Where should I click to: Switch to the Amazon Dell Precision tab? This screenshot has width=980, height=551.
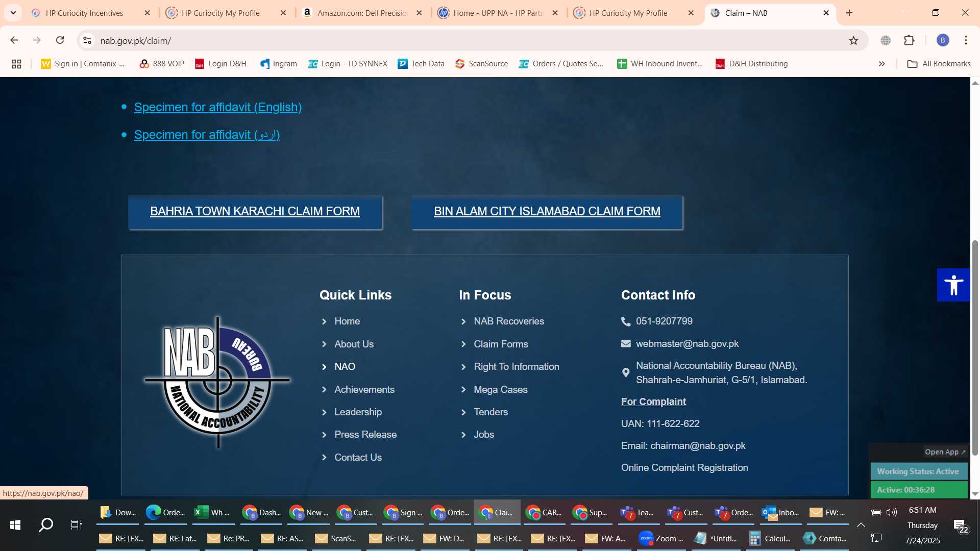(362, 13)
